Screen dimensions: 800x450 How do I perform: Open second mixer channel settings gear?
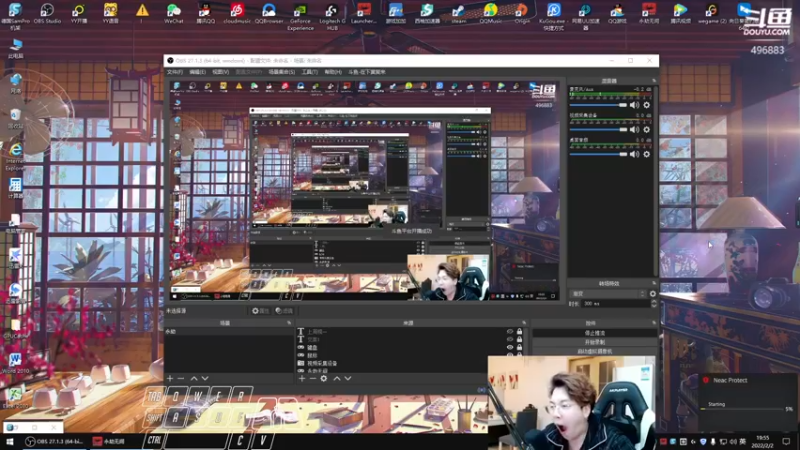646,130
